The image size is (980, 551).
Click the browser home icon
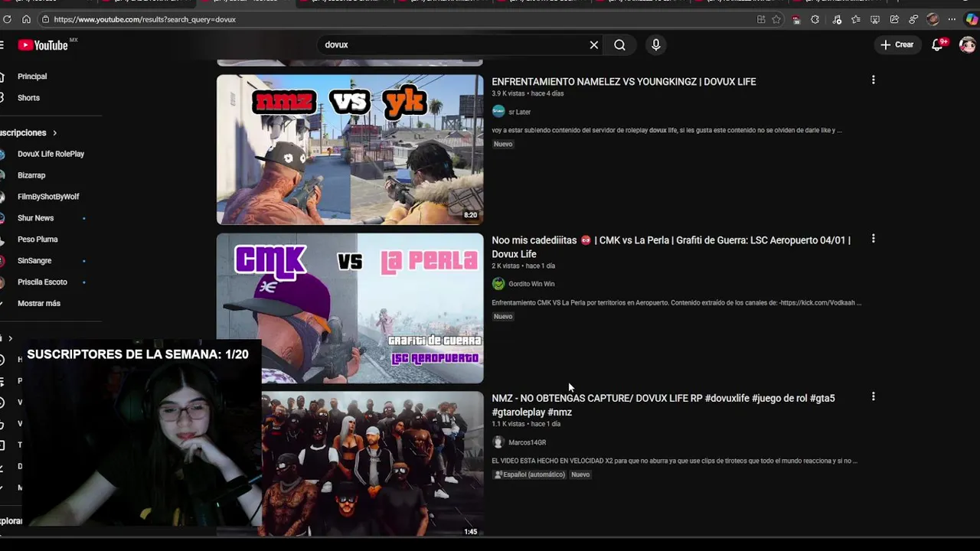click(x=26, y=19)
